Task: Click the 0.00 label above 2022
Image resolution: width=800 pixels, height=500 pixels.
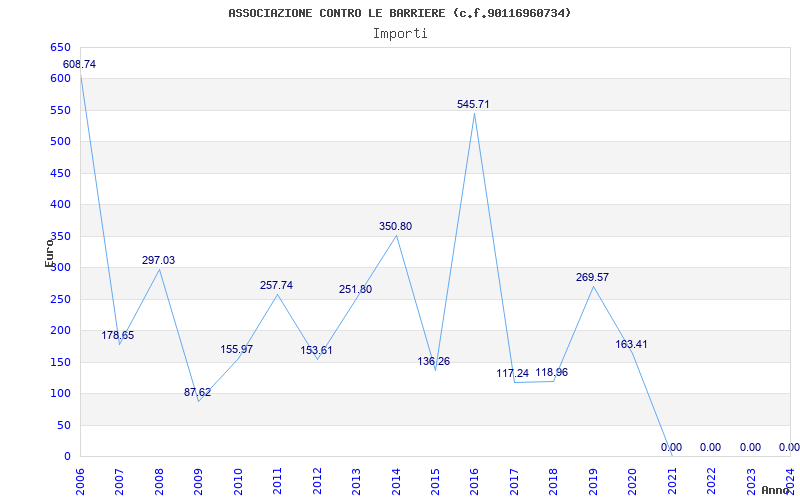Action: pyautogui.click(x=710, y=447)
